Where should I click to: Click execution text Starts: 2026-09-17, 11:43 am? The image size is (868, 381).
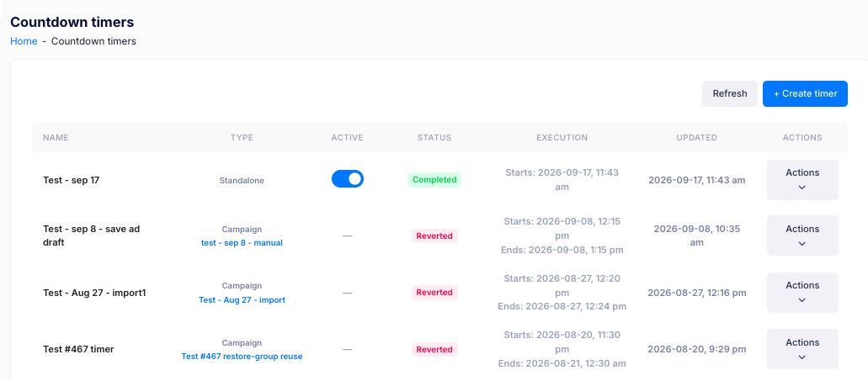pyautogui.click(x=562, y=180)
